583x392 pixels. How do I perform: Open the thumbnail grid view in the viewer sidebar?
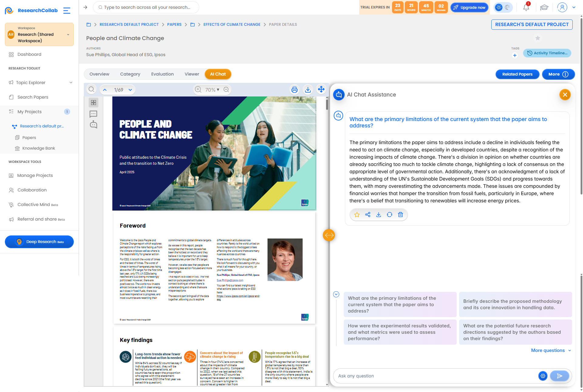[x=94, y=103]
